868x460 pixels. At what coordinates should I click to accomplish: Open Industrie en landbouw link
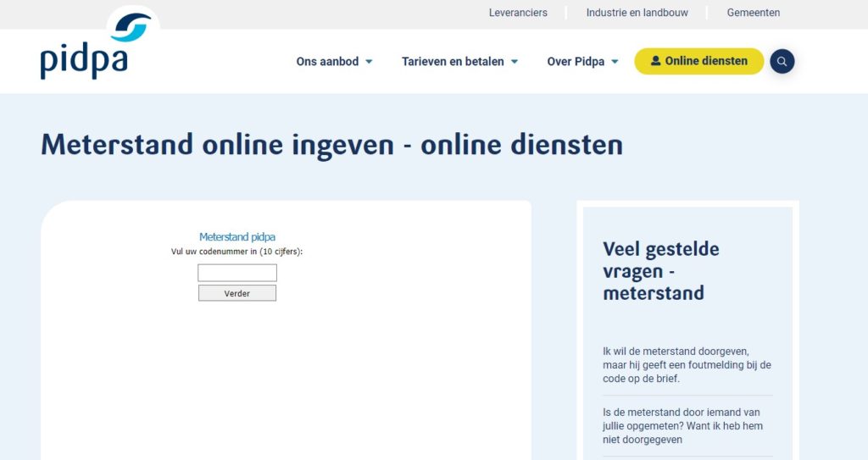tap(637, 13)
